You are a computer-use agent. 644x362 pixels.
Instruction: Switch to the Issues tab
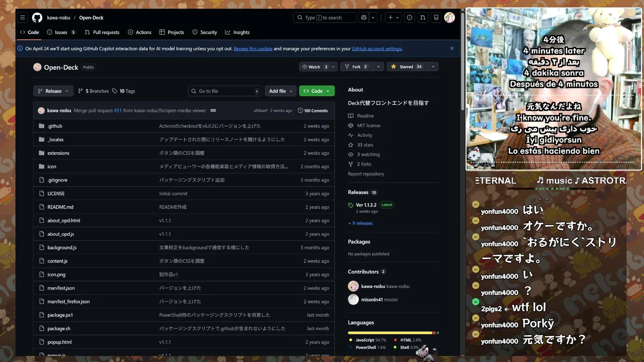pos(61,32)
